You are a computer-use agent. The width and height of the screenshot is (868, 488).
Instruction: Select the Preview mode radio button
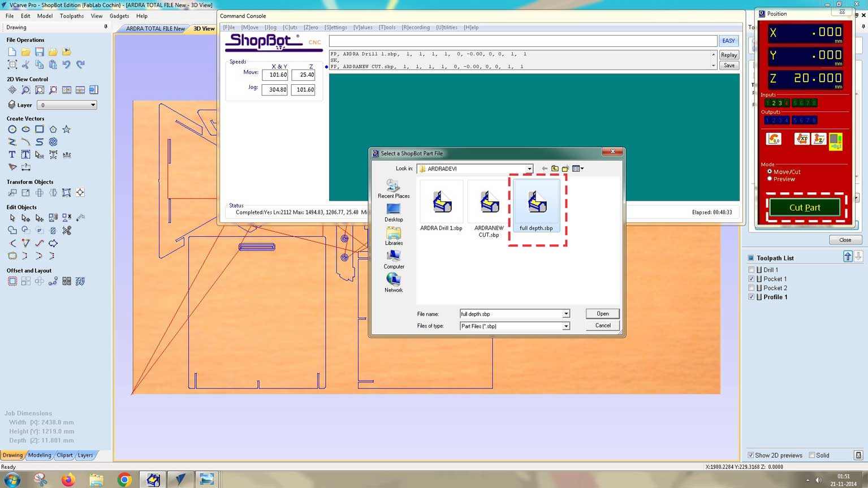[x=770, y=179]
